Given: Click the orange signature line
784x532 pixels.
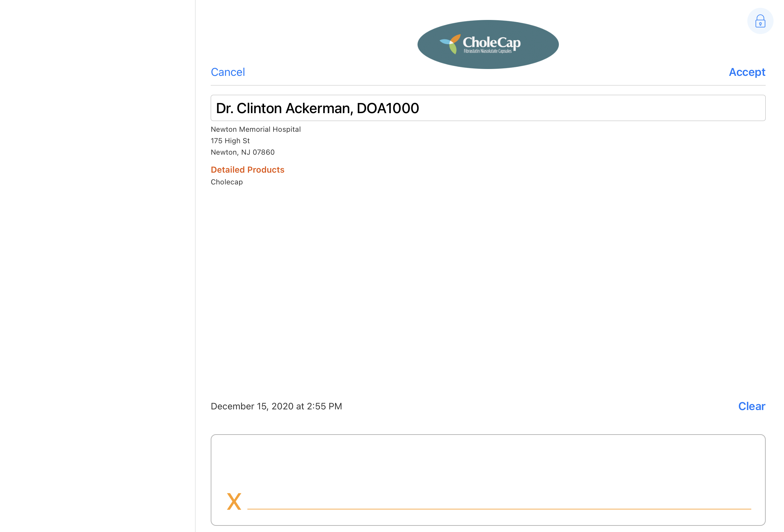Looking at the screenshot, I should point(499,508).
